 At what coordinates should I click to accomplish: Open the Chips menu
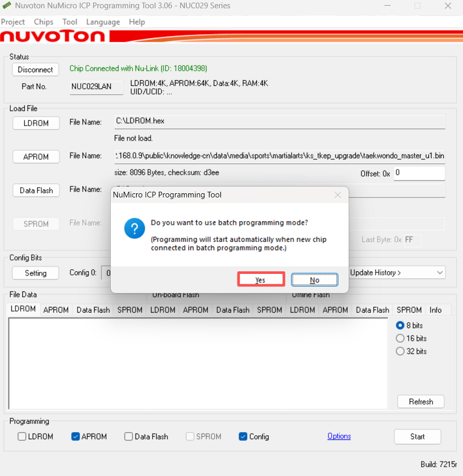tap(43, 22)
